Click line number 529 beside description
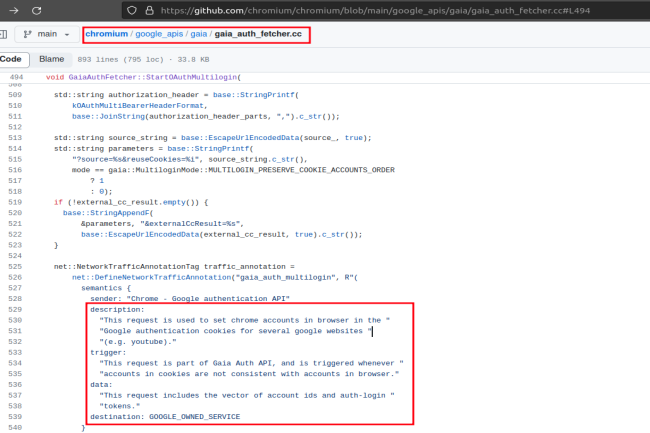Viewport: 650px width, 433px height. point(16,310)
